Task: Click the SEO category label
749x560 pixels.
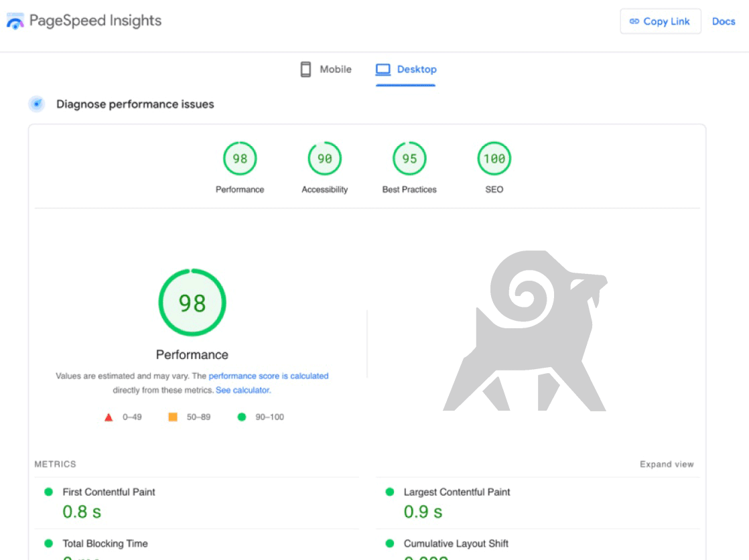Action: click(x=494, y=190)
